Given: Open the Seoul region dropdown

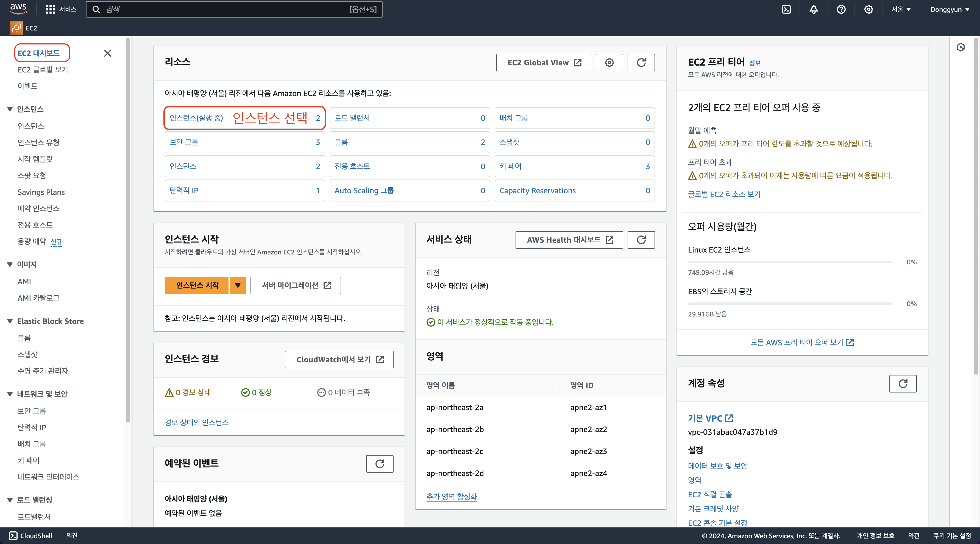Looking at the screenshot, I should (x=901, y=10).
